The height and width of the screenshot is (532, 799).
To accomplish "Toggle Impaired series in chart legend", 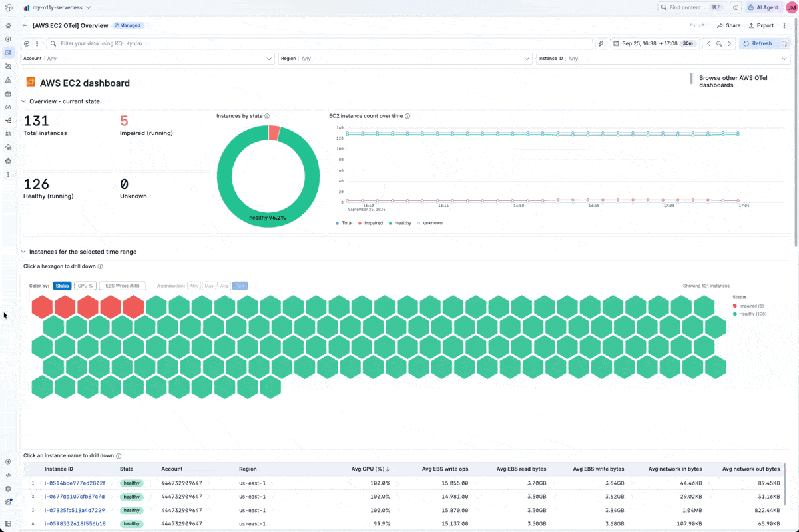I will [x=370, y=223].
